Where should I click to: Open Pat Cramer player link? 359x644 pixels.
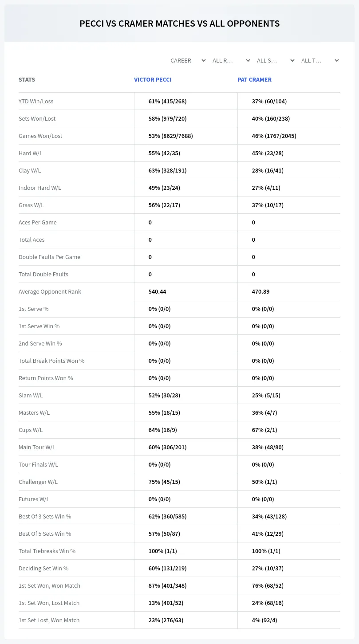[x=254, y=80]
